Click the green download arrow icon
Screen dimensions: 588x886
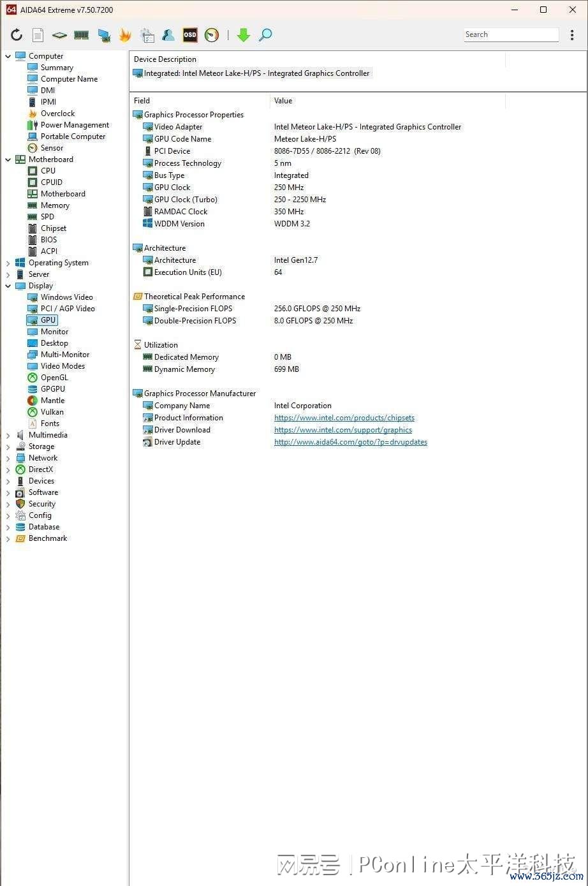243,35
